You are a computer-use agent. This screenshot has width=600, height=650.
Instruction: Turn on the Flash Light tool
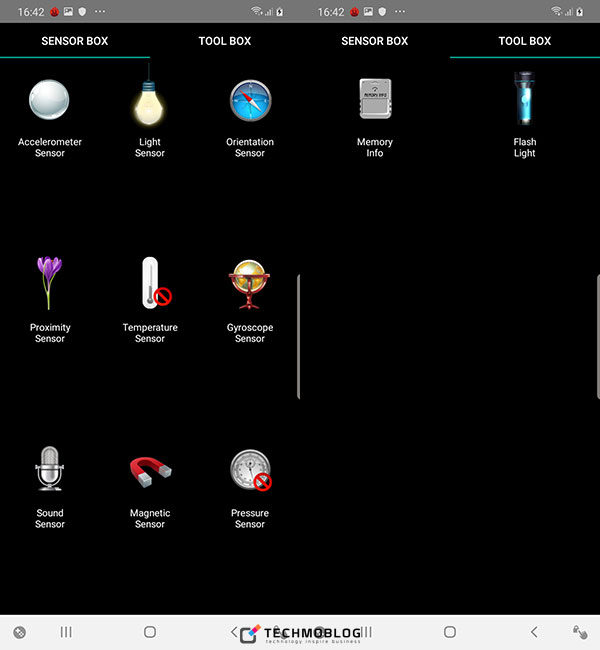(x=525, y=101)
